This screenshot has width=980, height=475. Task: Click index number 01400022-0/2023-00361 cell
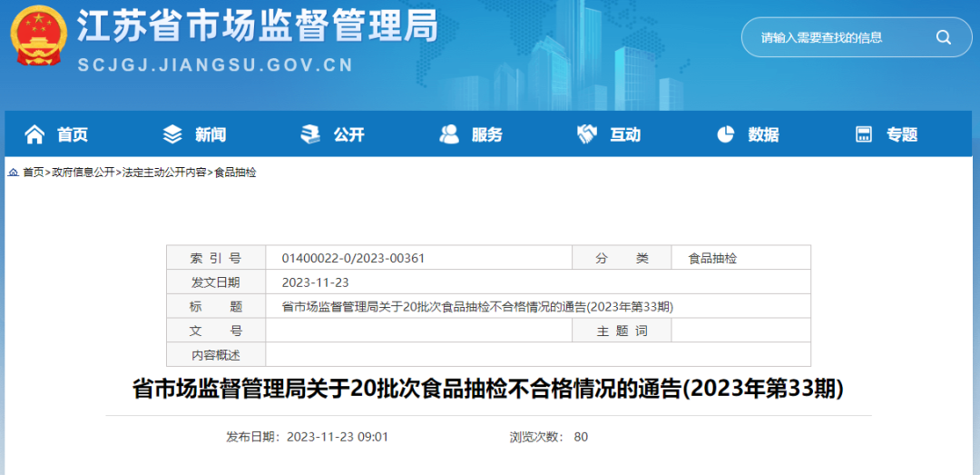point(353,258)
